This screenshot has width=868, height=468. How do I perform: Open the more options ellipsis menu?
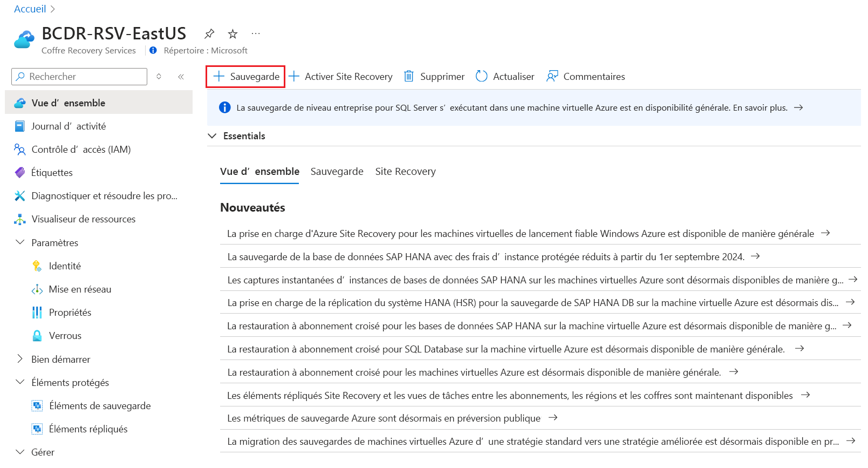[x=256, y=33]
